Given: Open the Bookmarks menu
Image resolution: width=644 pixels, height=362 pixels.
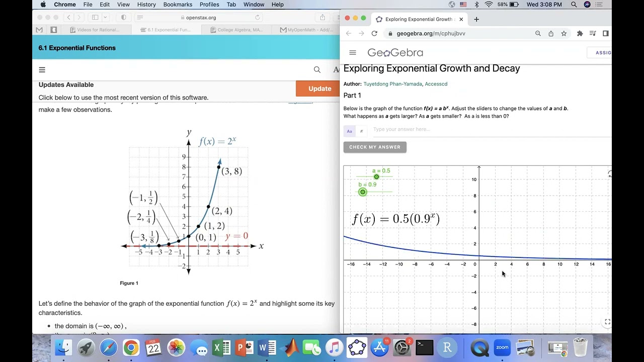Looking at the screenshot, I should [178, 5].
